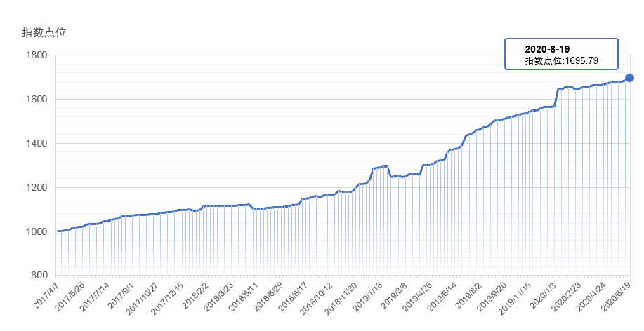Click the 2017/7/14 date label
644x331 pixels.
[x=95, y=296]
